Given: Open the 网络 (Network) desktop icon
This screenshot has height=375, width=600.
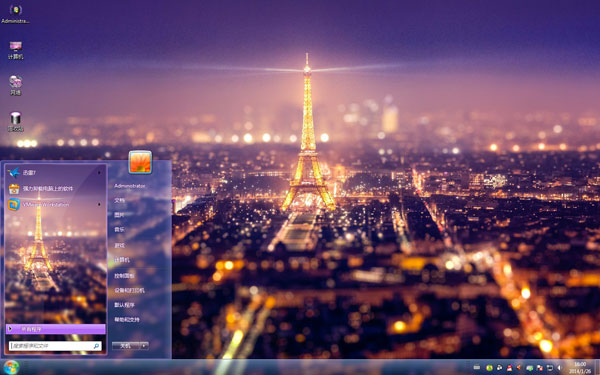Looking at the screenshot, I should 15,85.
